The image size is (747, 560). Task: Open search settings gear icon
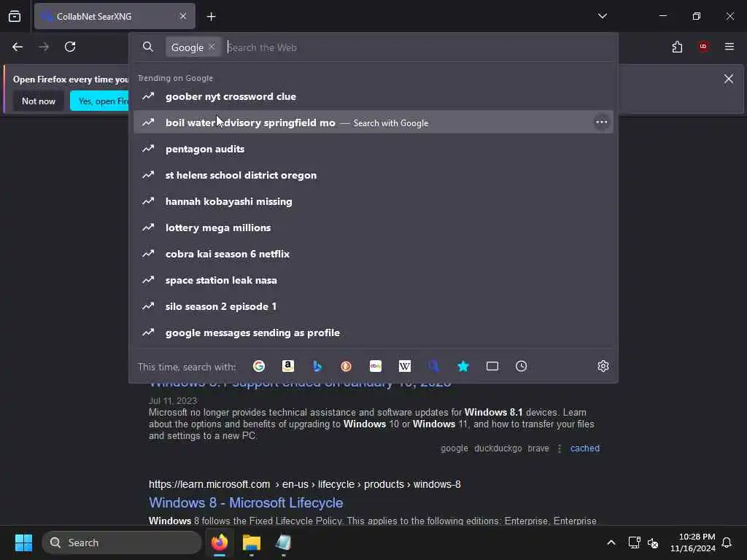(603, 366)
